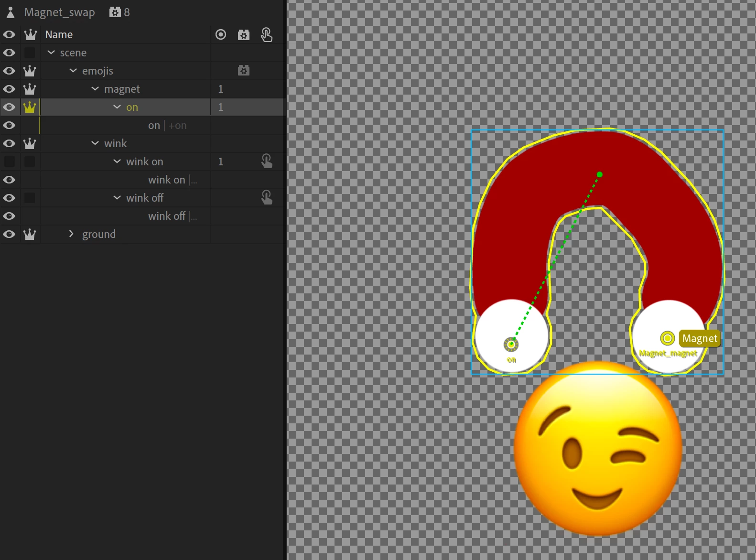Click the winking emoji face artwork
The height and width of the screenshot is (560, 756).
[x=597, y=449]
